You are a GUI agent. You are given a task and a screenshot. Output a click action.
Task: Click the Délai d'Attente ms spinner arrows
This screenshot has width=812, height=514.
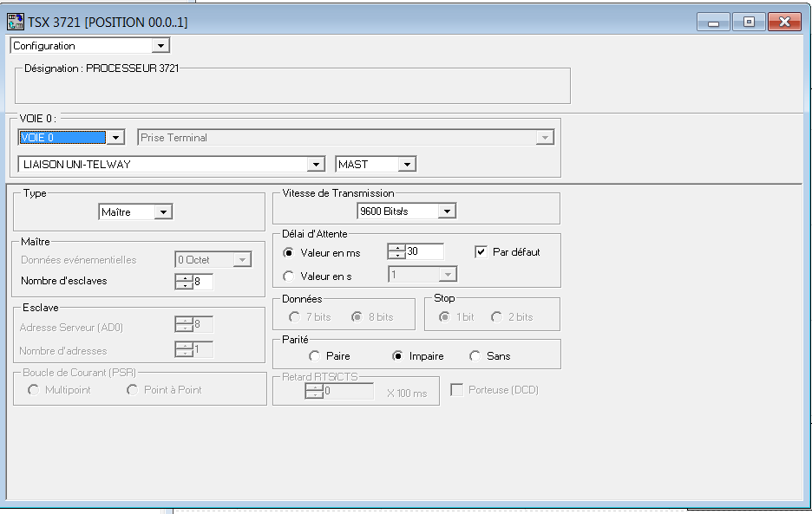coord(396,251)
